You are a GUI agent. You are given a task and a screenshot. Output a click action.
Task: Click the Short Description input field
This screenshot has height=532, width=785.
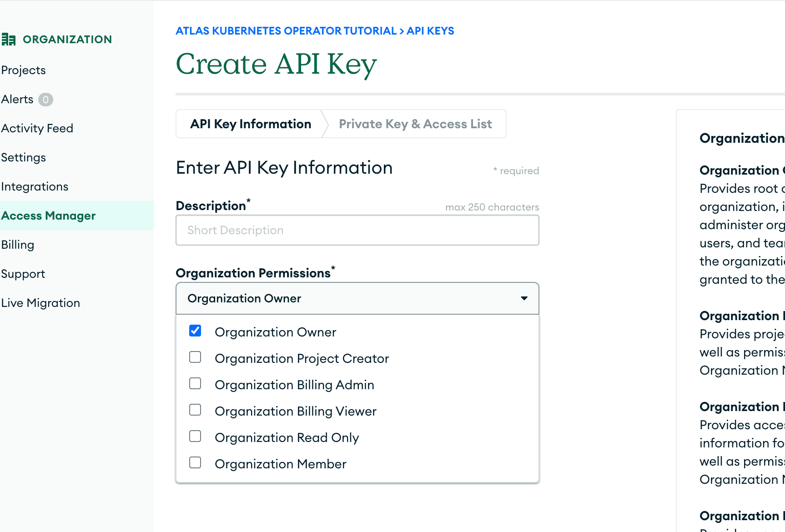click(357, 230)
